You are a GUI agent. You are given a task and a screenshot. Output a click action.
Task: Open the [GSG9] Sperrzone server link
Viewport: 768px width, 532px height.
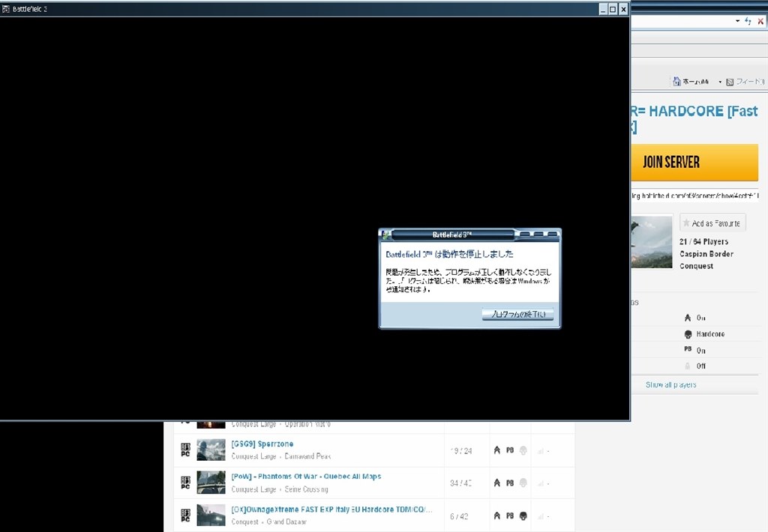pos(262,444)
